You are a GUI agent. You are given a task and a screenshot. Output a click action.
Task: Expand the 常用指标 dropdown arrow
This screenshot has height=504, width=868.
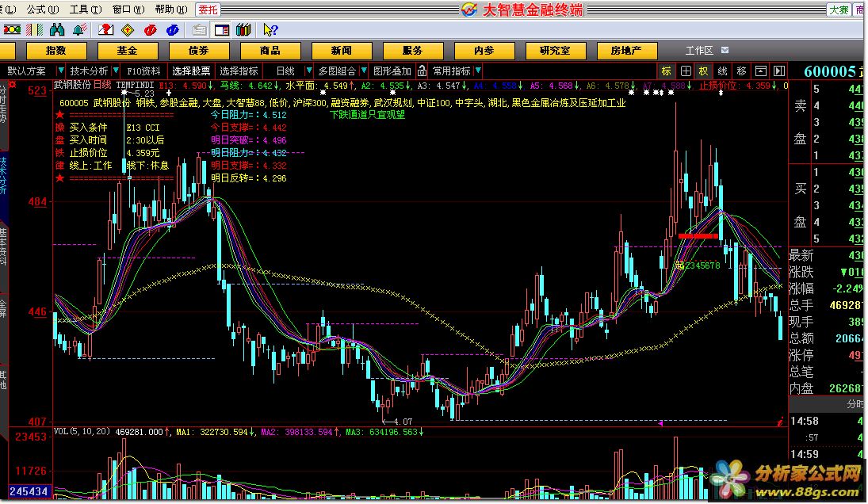coord(478,71)
